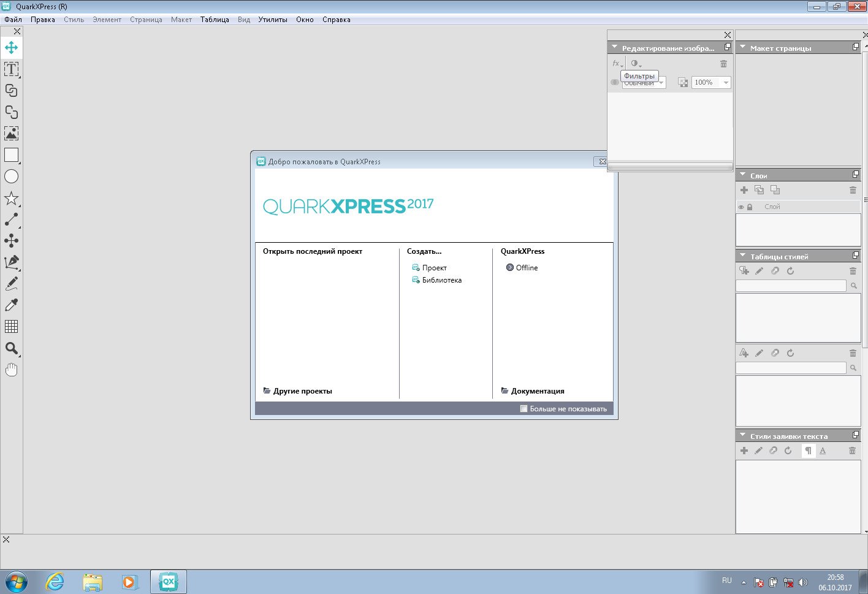Collapse the 'Таблицы стилей' panel
Screen dimensions: 868x594
(743, 256)
